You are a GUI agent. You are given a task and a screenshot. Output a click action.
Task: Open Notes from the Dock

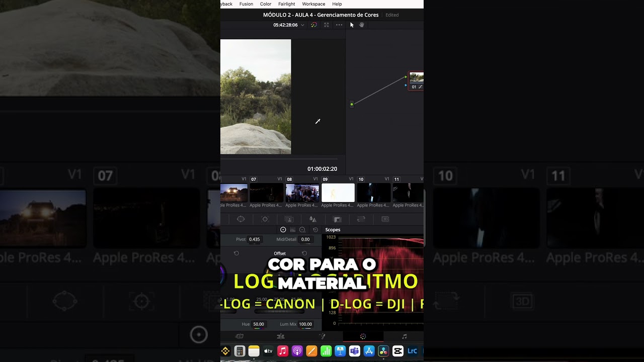click(254, 351)
